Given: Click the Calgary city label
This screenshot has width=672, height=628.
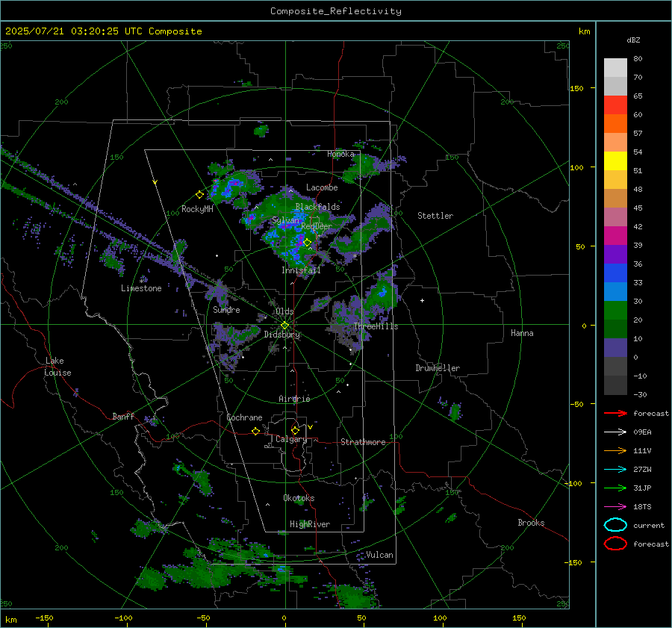Looking at the screenshot, I should coord(291,439).
